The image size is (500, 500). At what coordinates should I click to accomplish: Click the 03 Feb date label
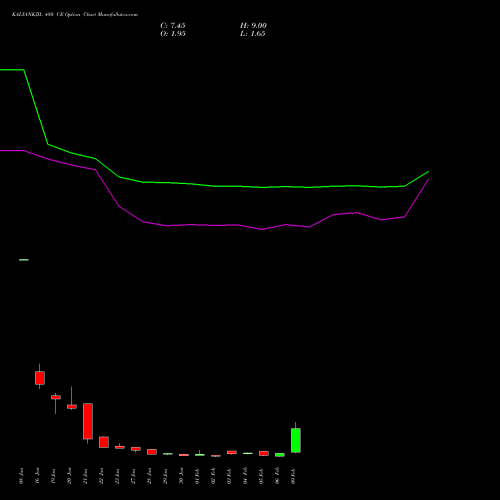(x=229, y=476)
